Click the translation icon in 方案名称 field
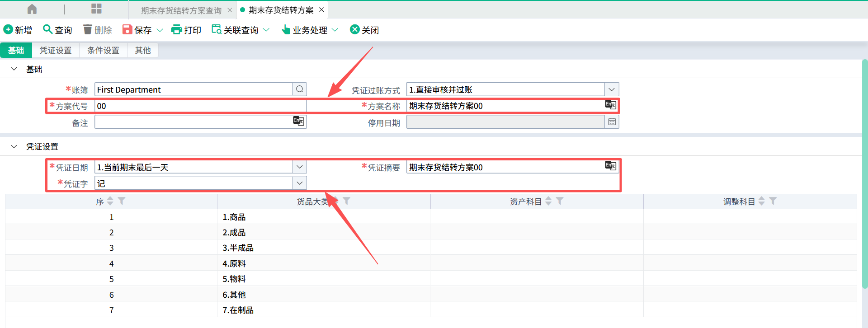 point(610,105)
